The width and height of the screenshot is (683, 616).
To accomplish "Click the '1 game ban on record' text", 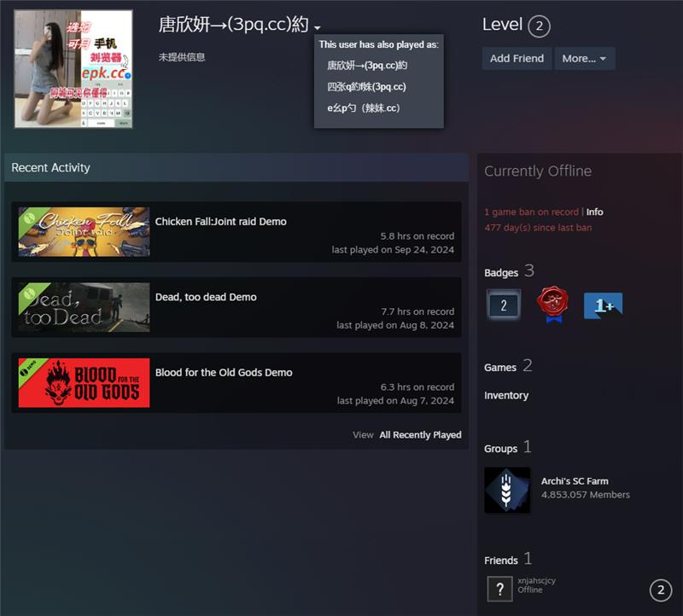I will (x=531, y=212).
